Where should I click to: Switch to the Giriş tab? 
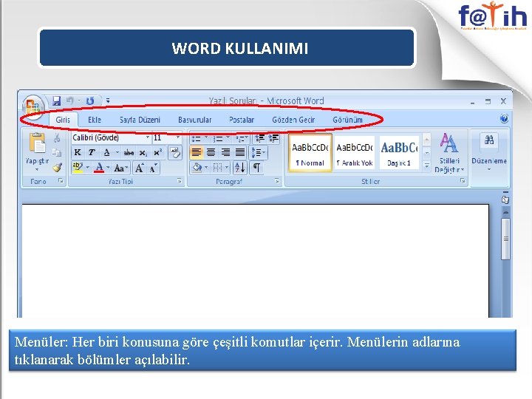pyautogui.click(x=63, y=120)
